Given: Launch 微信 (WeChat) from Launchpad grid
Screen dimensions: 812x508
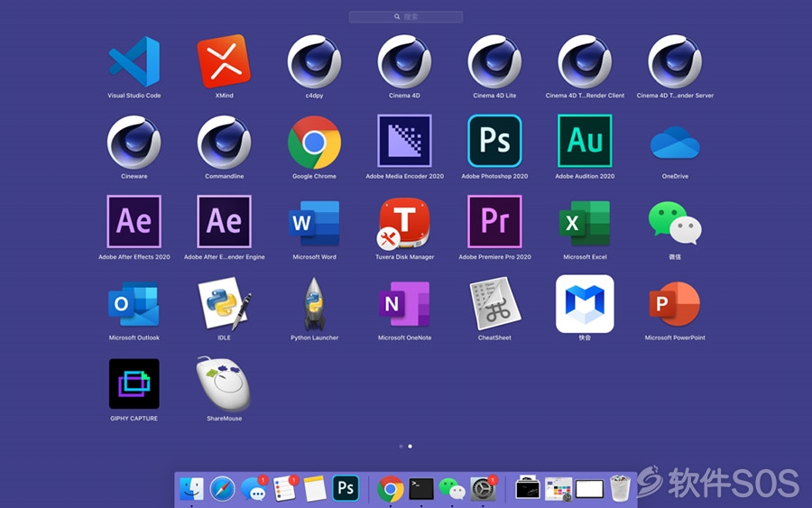Looking at the screenshot, I should (675, 223).
